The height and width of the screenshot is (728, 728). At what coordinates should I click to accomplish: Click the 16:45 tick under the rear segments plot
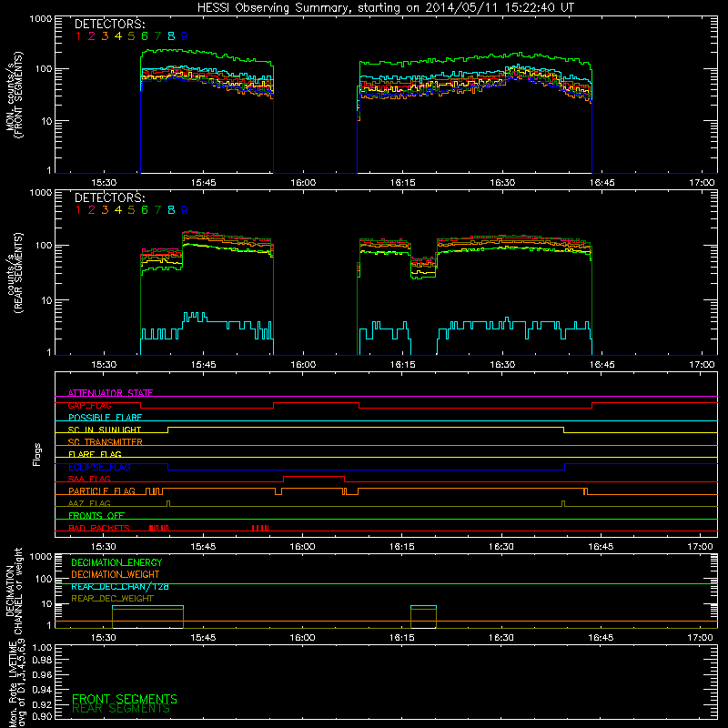602,365
